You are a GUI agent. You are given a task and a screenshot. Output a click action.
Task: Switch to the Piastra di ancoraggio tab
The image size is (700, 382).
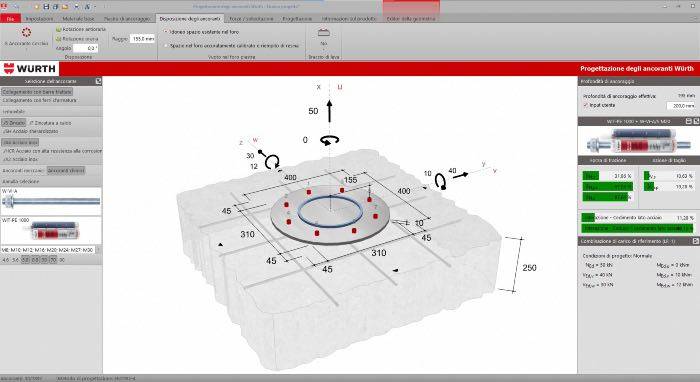127,19
